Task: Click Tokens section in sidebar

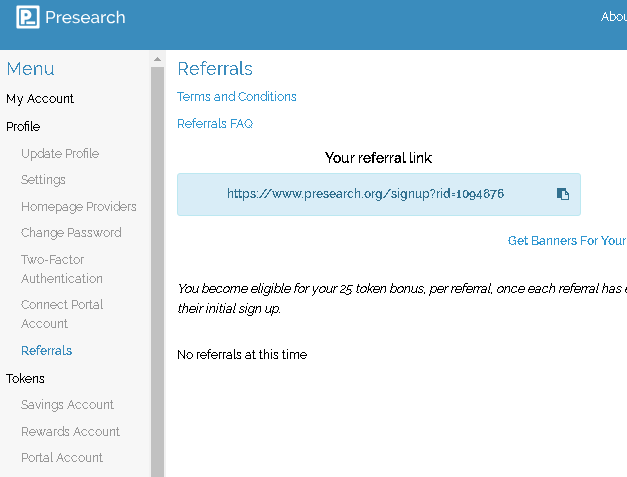Action: point(26,379)
